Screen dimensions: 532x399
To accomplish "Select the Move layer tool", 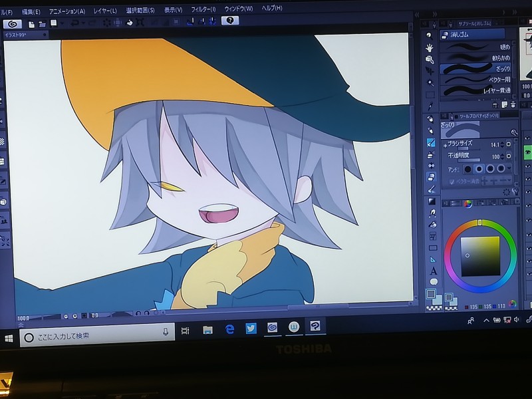I will click(430, 71).
